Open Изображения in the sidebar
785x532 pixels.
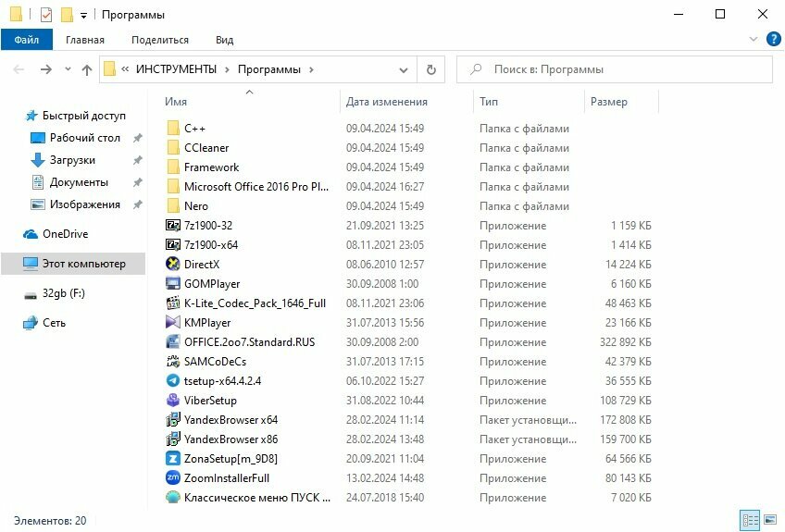tap(84, 204)
